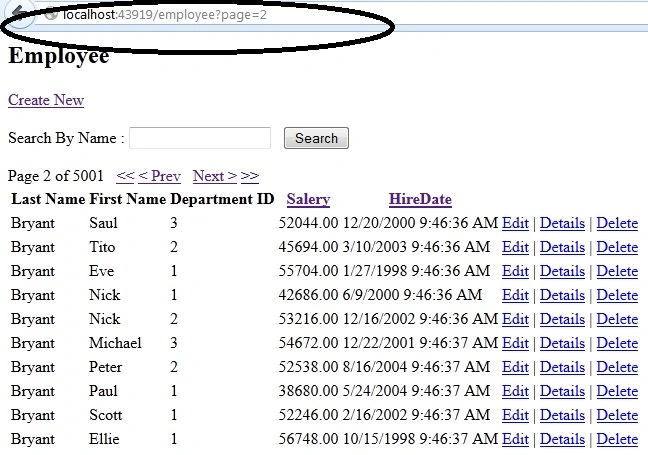Open Details for Nick with salary 42686.00
The height and width of the screenshot is (455, 648).
[x=562, y=295]
